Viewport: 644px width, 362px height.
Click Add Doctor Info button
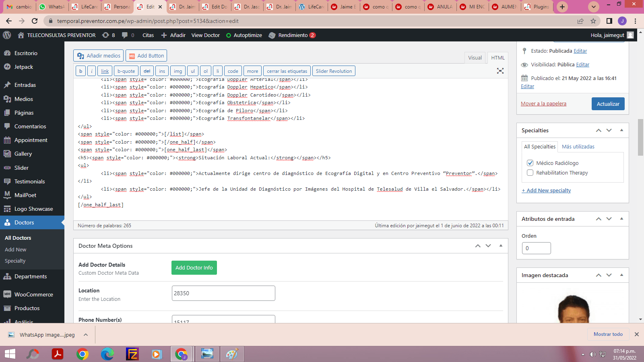tap(194, 267)
